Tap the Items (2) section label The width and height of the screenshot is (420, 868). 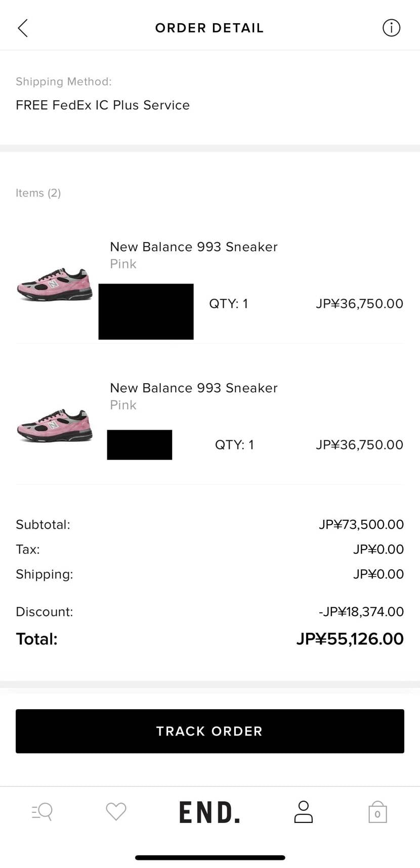pyautogui.click(x=38, y=193)
